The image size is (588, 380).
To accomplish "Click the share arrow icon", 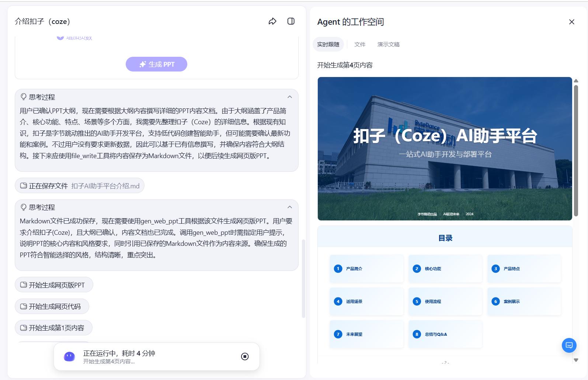I will coord(272,21).
